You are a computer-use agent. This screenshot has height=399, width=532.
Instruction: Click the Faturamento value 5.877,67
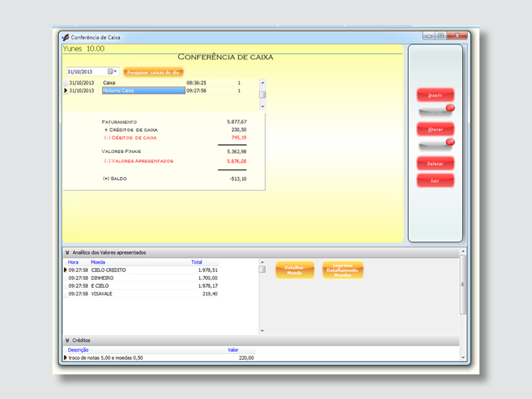pyautogui.click(x=237, y=122)
